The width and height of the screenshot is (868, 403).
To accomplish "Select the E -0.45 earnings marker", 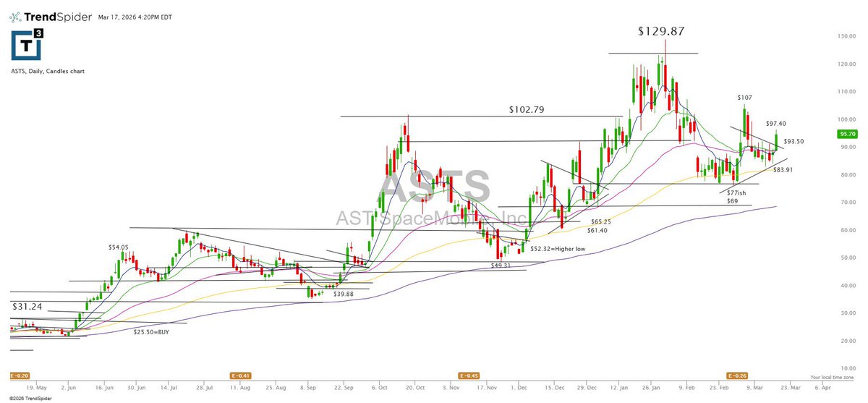I will pos(470,376).
